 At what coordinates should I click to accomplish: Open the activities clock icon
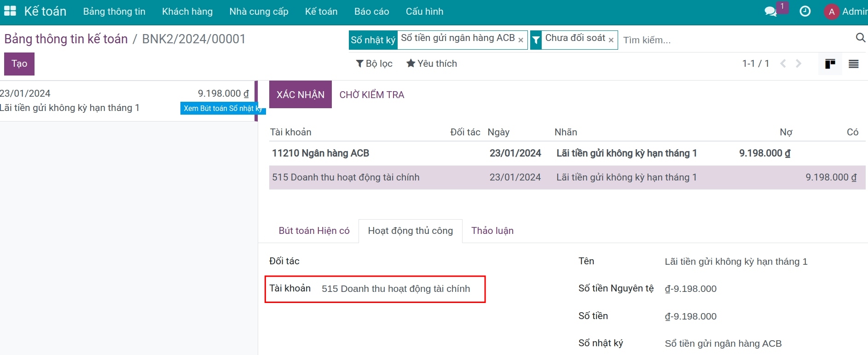point(805,12)
